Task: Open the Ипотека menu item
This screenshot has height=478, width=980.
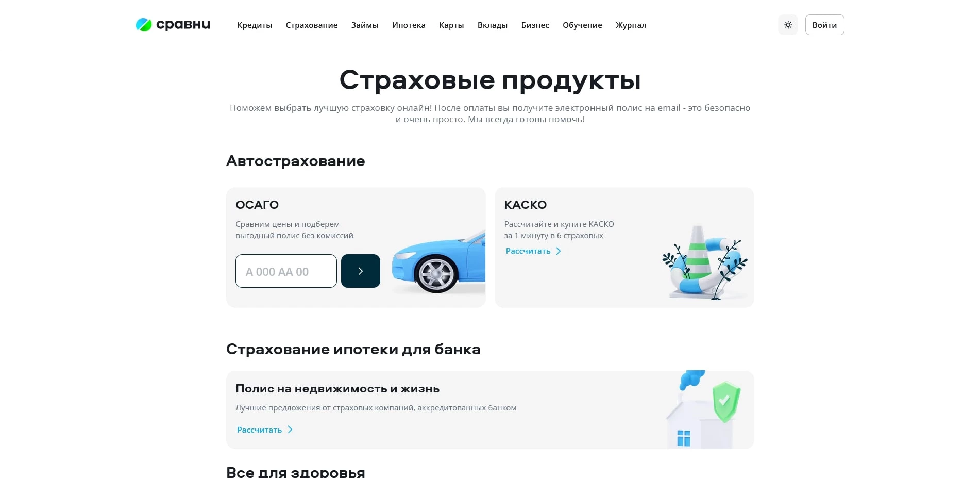Action: point(409,25)
